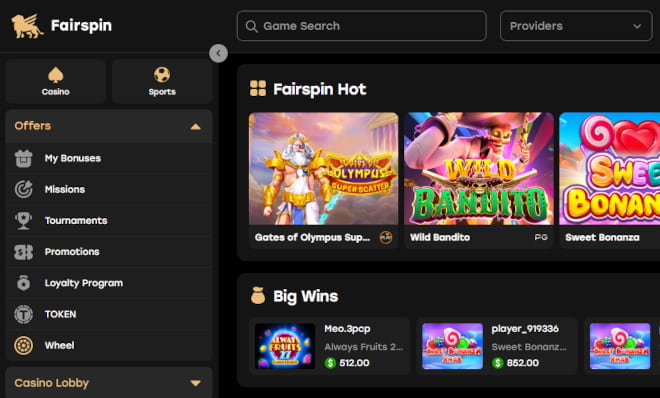Click the player_919336 name
660x398 pixels.
[x=525, y=329]
